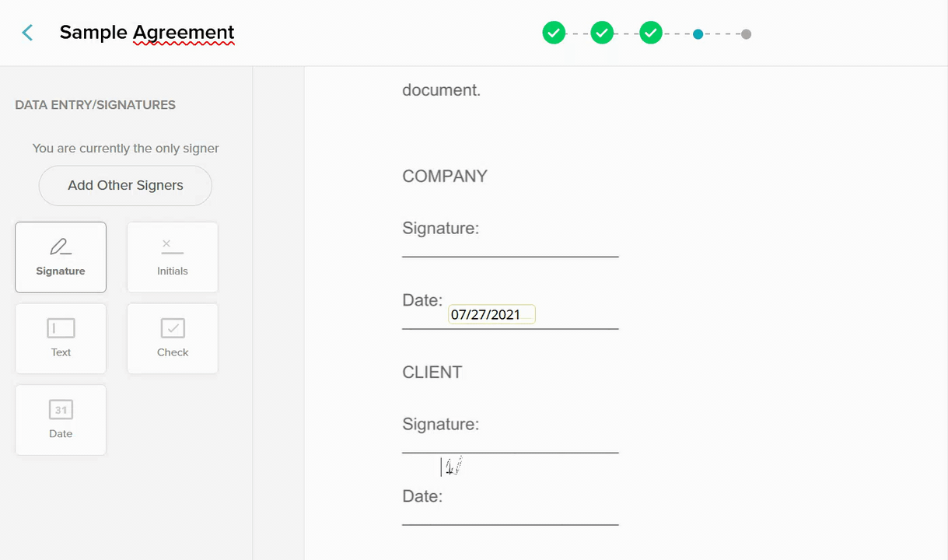Select the Signature tool
The height and width of the screenshot is (560, 948).
[x=61, y=257]
